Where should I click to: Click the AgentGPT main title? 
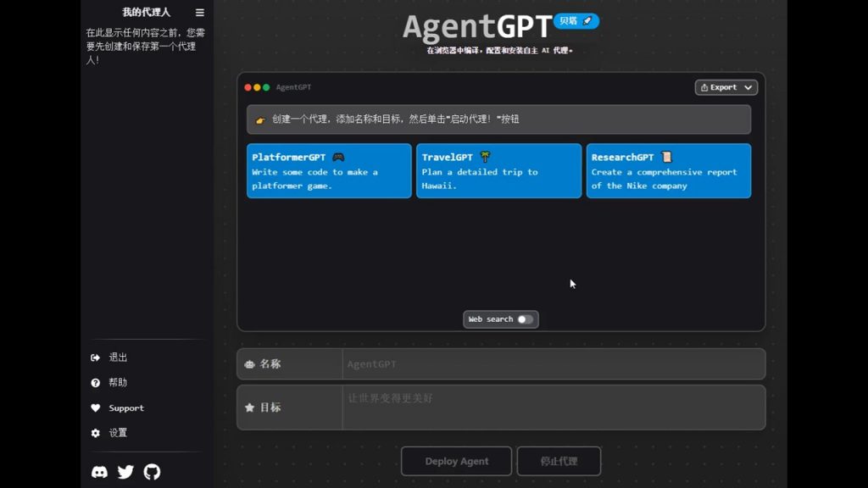pos(477,26)
